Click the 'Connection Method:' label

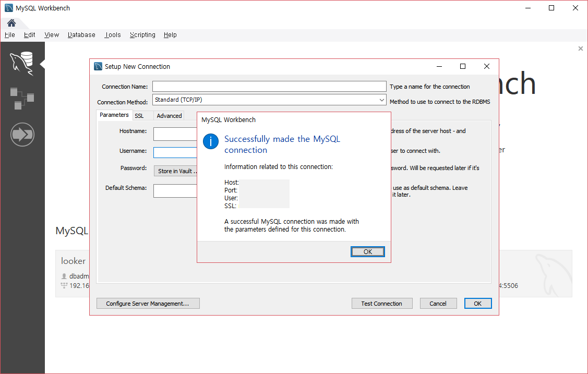point(122,102)
